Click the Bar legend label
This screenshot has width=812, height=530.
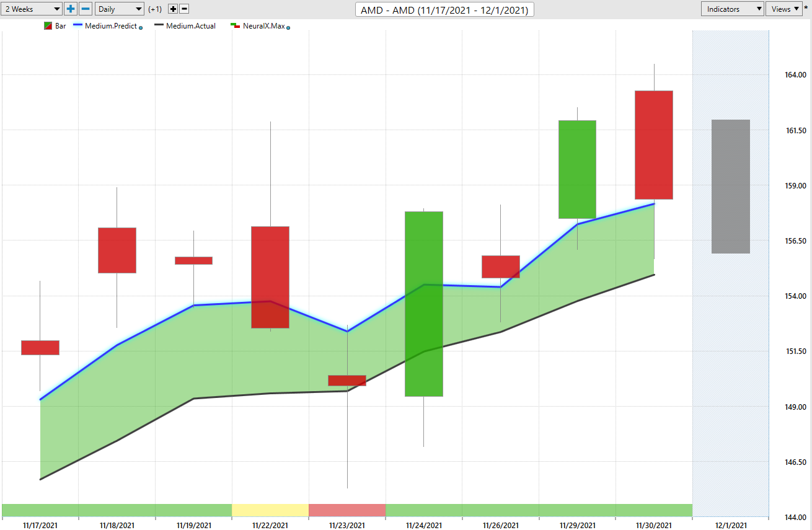tap(60, 26)
